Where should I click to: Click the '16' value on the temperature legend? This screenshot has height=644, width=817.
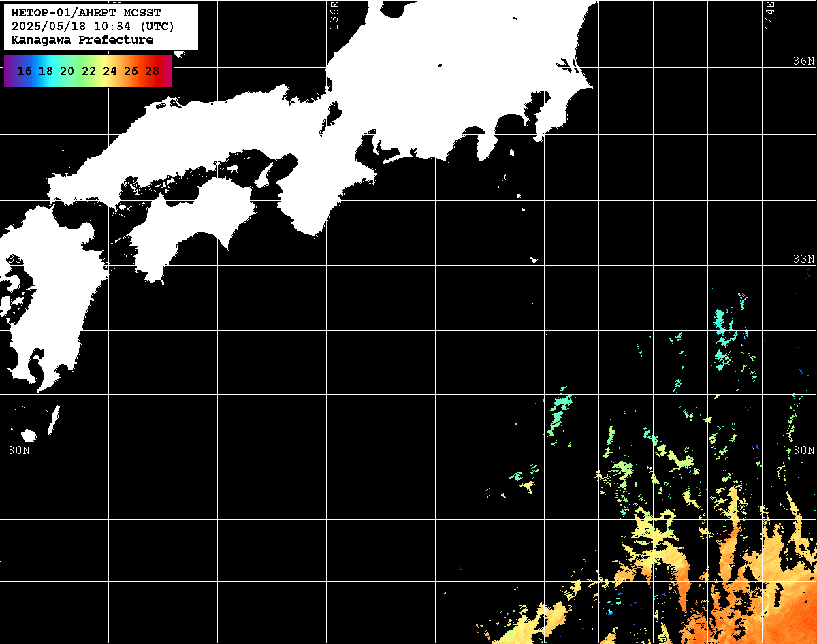(25, 71)
